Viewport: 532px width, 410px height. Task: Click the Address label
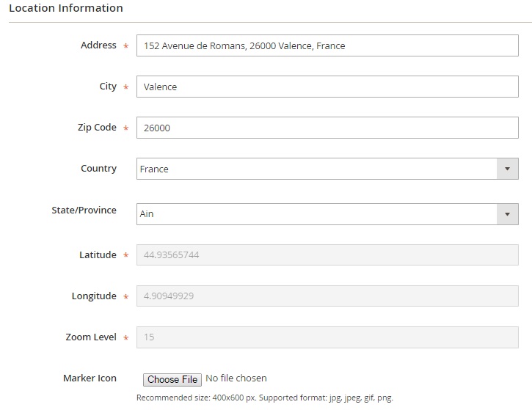98,45
